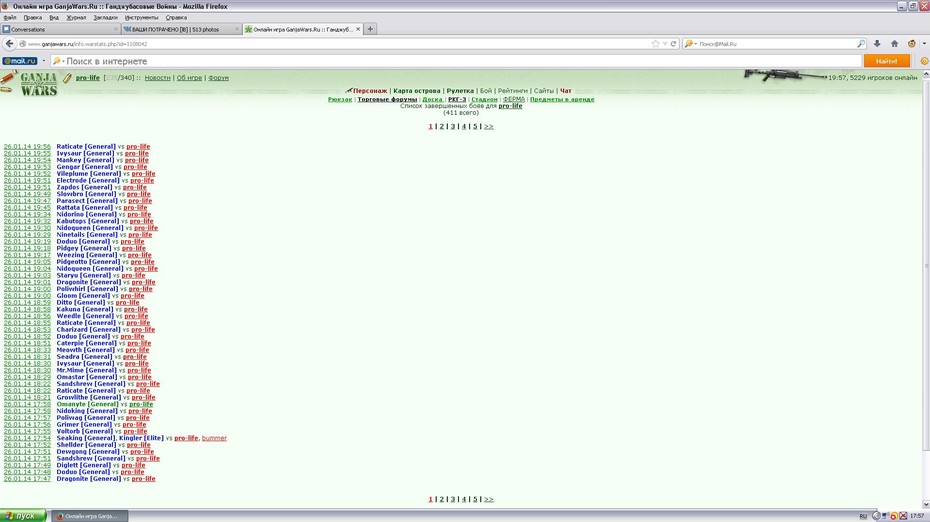Open the Форум link in the header

pyautogui.click(x=218, y=78)
